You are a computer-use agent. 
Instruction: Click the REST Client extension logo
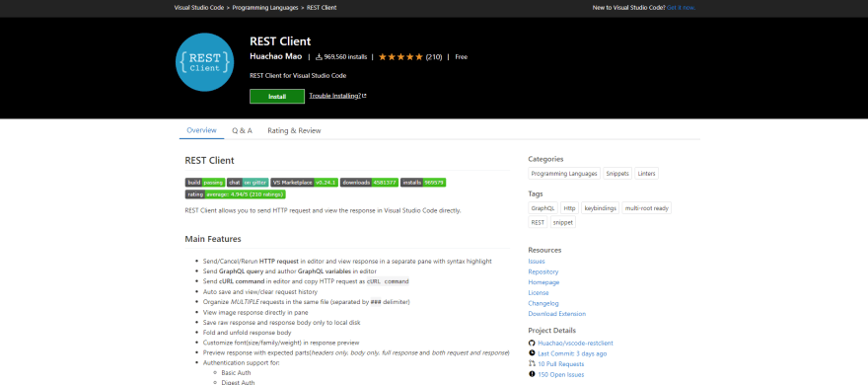pyautogui.click(x=204, y=61)
